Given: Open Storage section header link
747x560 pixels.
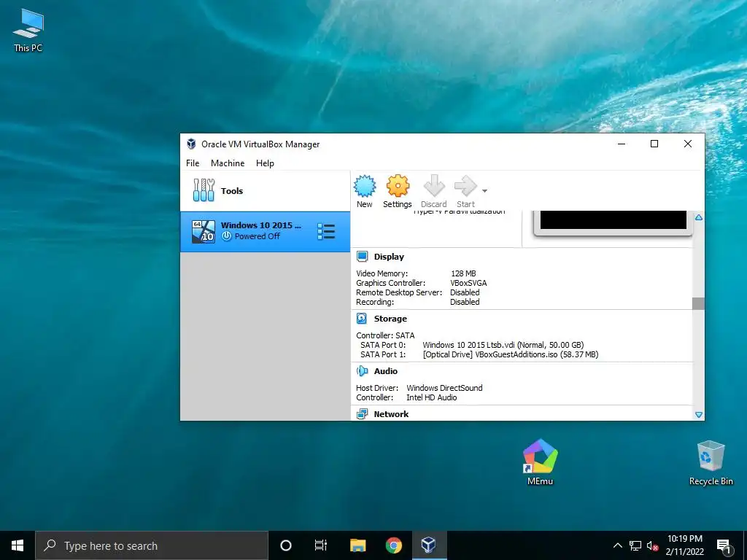Looking at the screenshot, I should coord(390,319).
